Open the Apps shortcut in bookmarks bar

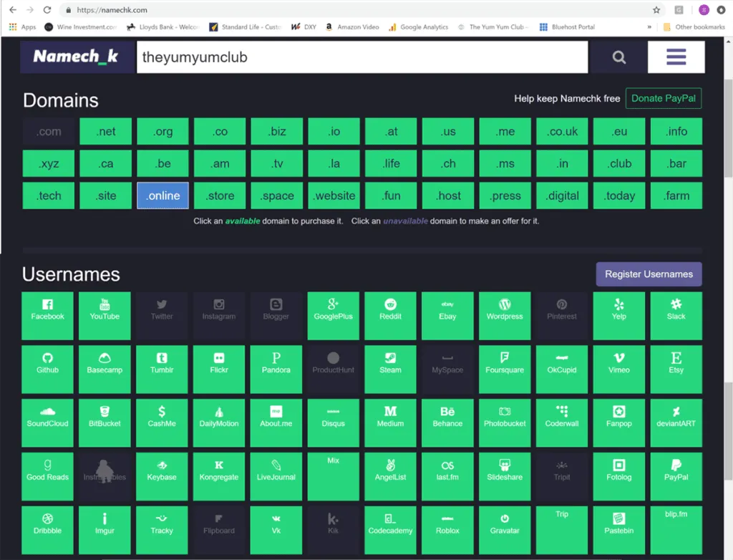tap(22, 27)
